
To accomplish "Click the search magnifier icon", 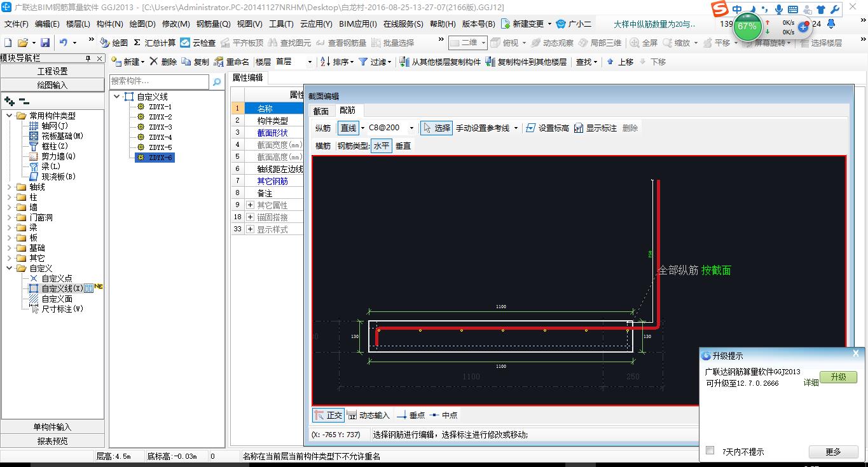I will point(217,81).
